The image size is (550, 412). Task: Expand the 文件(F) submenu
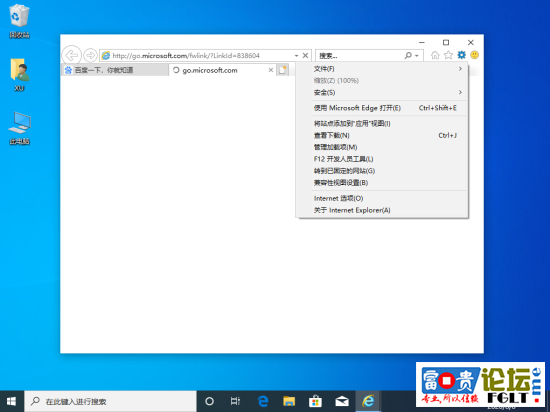coord(382,69)
